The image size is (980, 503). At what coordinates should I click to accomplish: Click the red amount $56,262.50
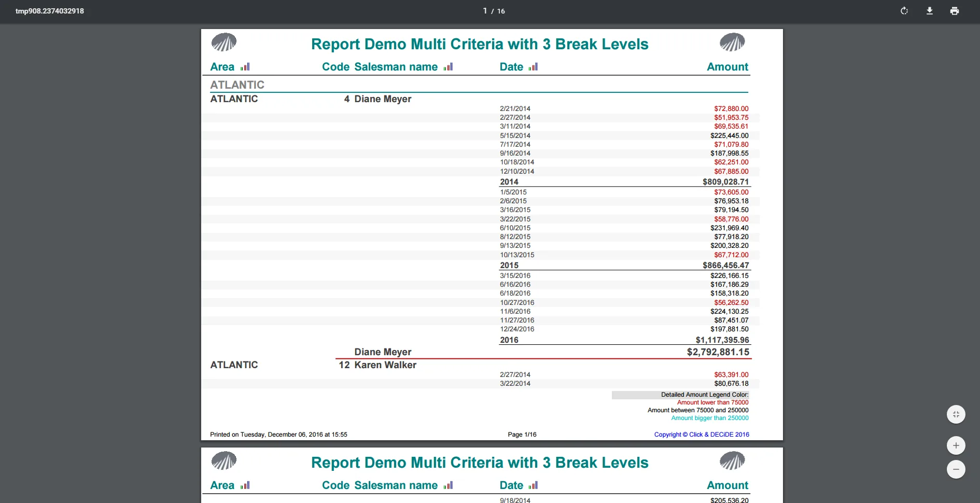731,303
